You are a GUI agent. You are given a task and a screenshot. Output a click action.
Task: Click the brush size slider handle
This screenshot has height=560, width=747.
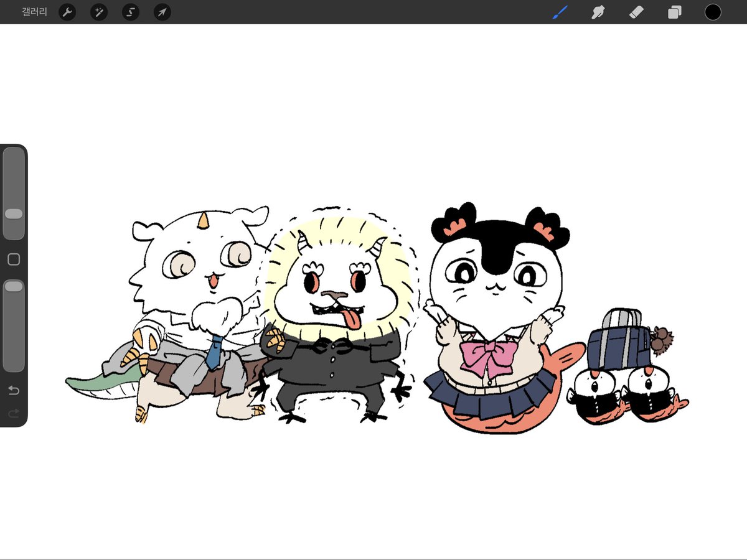pyautogui.click(x=14, y=214)
